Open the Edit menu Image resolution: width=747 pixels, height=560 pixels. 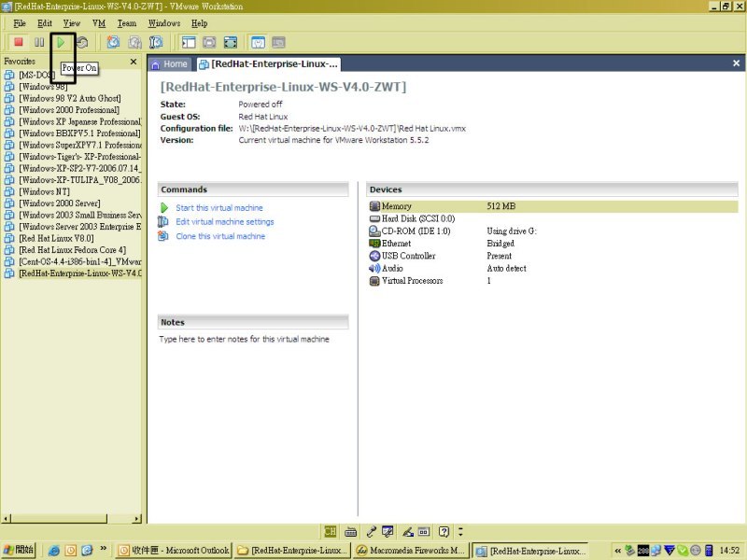(45, 23)
